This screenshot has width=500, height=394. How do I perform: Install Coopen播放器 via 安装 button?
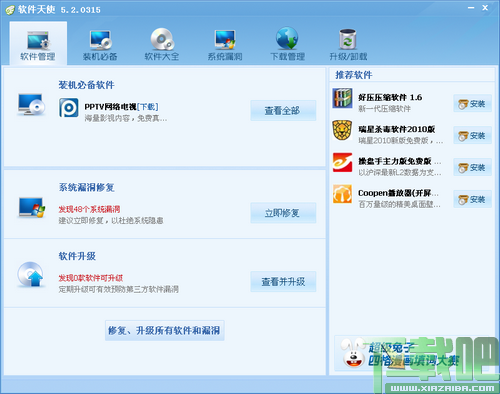pyautogui.click(x=472, y=199)
